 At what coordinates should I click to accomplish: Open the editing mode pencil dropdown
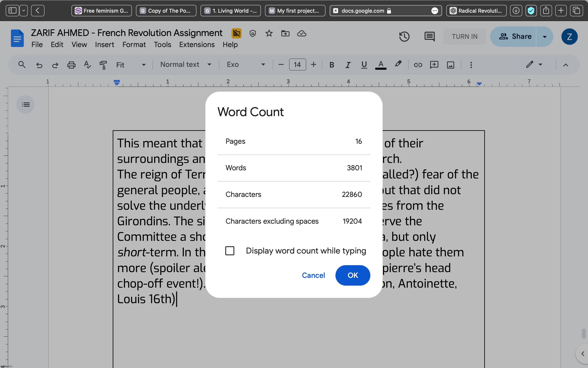534,64
